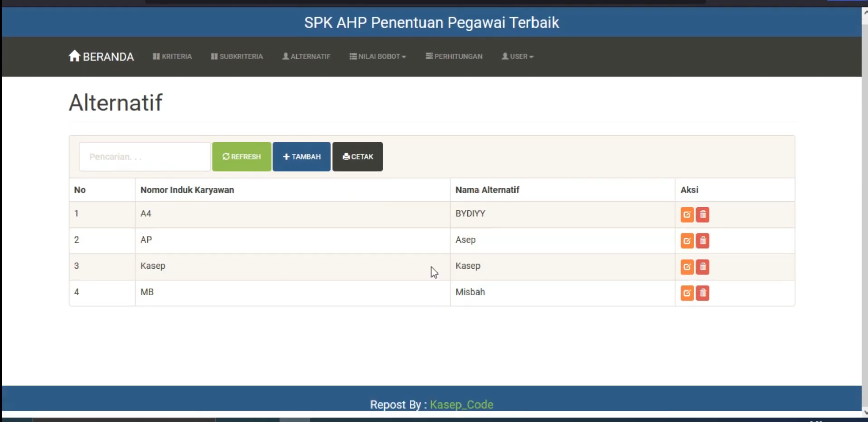Open the Perhitungan menu item
Screen dimensions: 868x422
click(454, 56)
